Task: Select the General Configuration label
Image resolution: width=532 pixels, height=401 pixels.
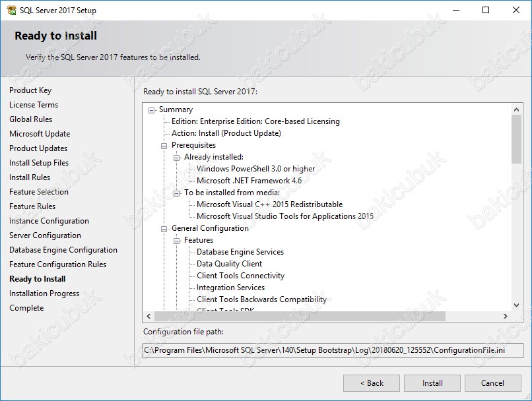Action: pos(210,228)
